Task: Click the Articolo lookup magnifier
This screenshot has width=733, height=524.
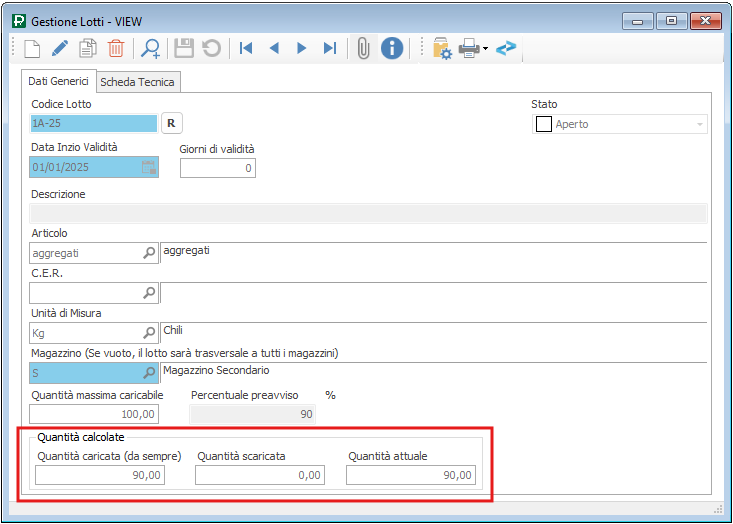Action: coord(149,253)
